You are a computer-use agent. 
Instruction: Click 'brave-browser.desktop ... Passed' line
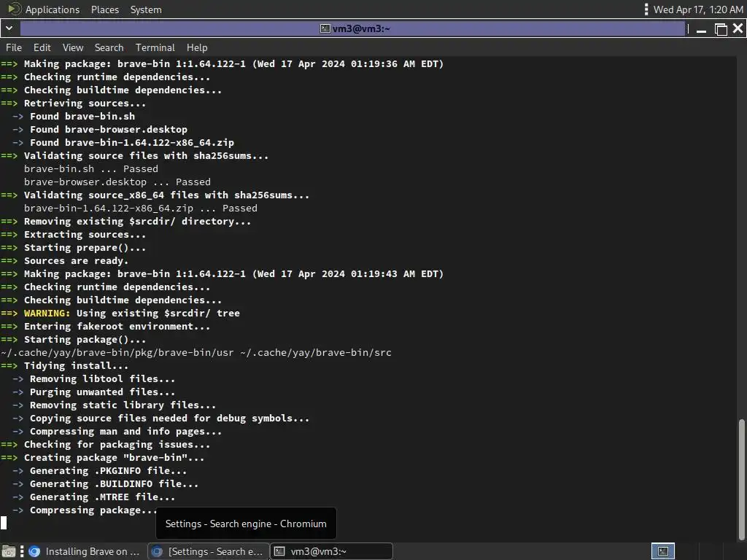click(x=117, y=182)
